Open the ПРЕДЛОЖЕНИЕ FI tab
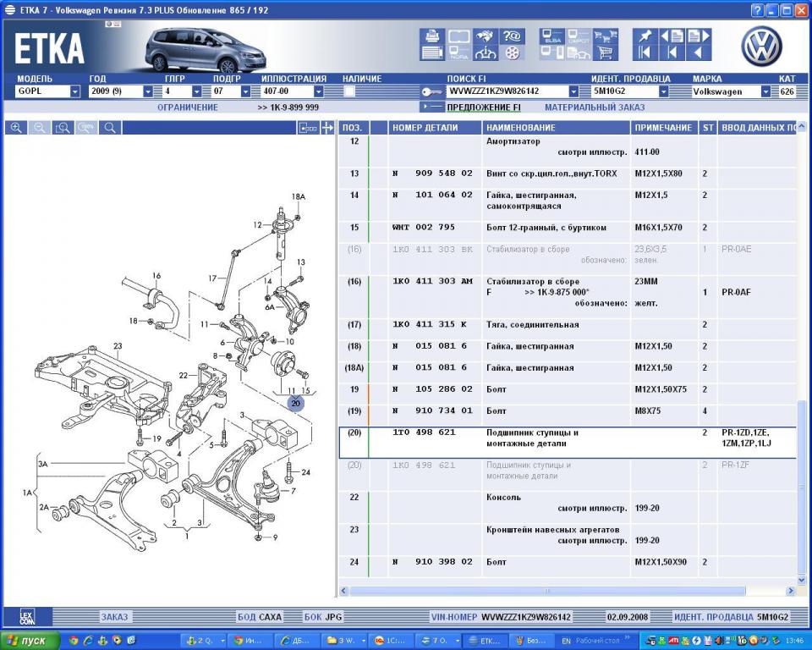 click(x=484, y=107)
